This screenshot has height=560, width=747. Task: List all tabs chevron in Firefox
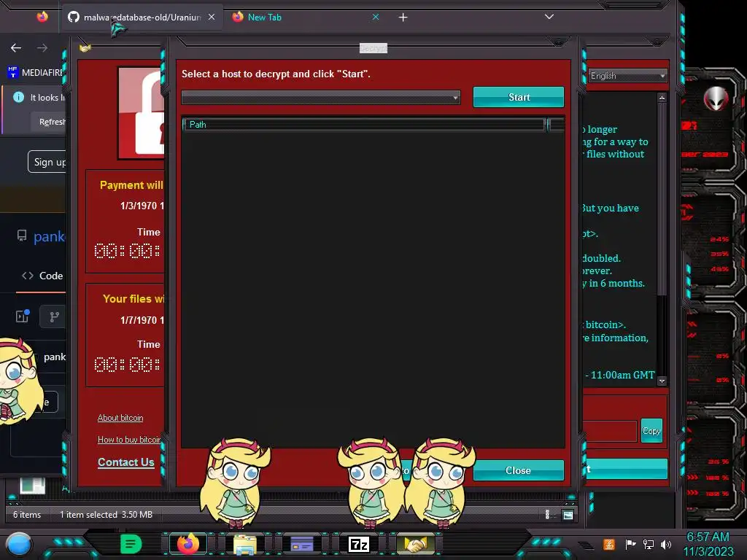(x=549, y=17)
